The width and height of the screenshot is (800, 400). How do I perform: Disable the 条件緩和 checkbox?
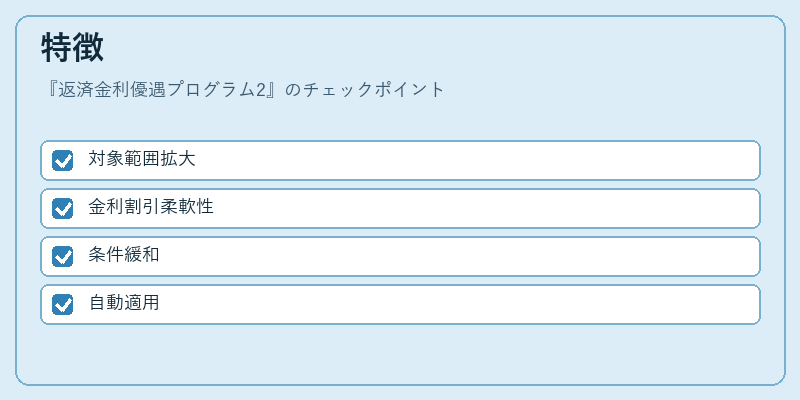tap(62, 256)
